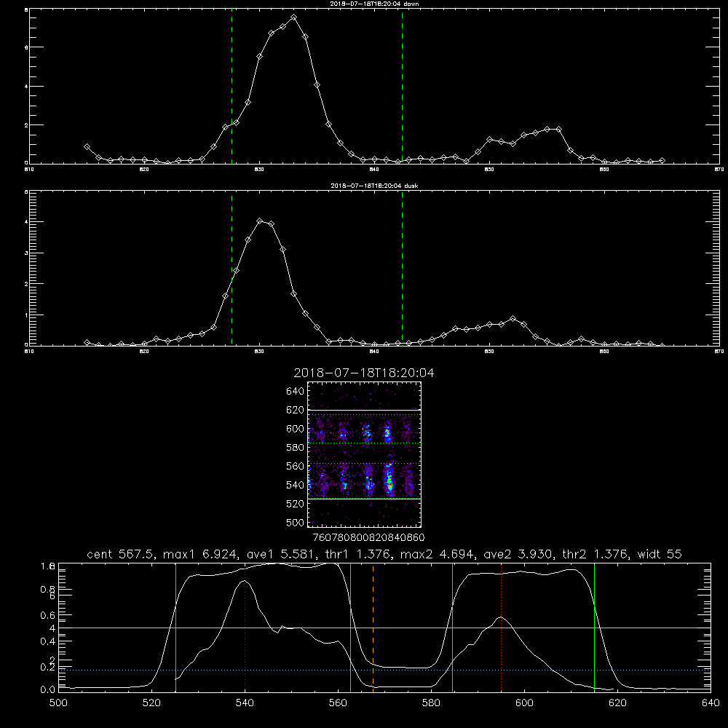Click the '620' label on bottom plot x-axis
Image resolution: width=728 pixels, height=728 pixels.
(617, 703)
